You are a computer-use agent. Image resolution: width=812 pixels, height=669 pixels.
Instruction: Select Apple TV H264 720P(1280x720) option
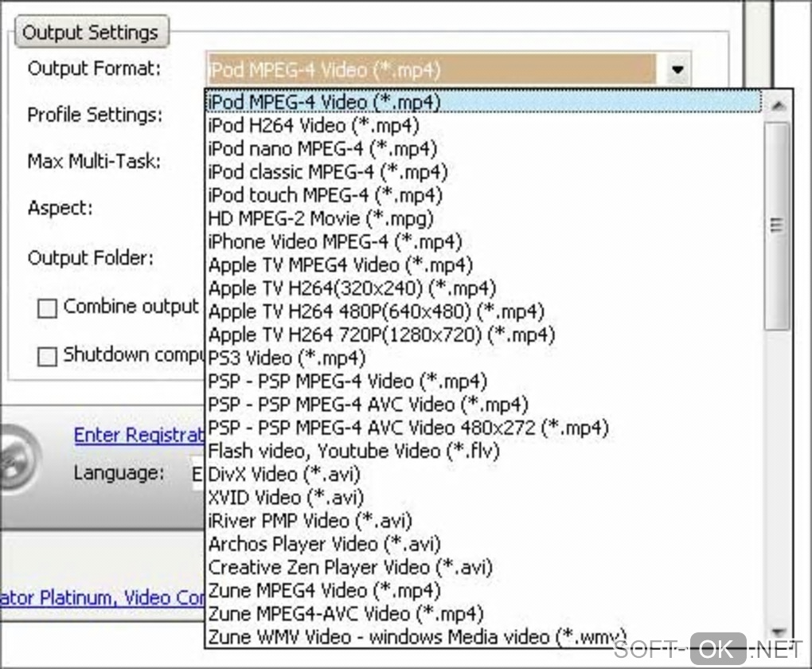pos(484,334)
